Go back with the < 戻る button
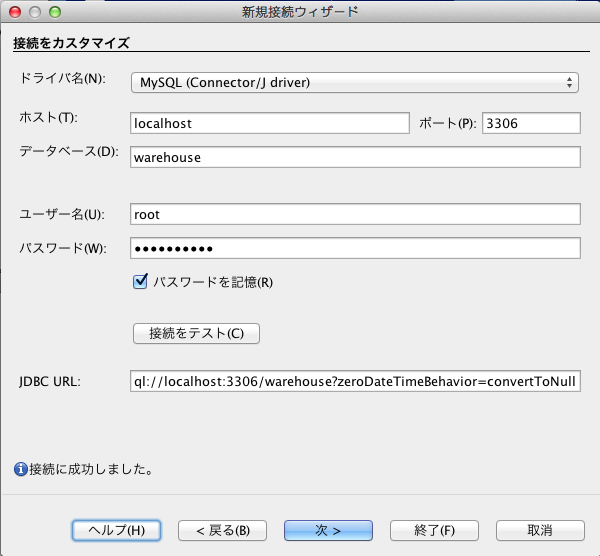This screenshot has height=556, width=600. pyautogui.click(x=221, y=529)
